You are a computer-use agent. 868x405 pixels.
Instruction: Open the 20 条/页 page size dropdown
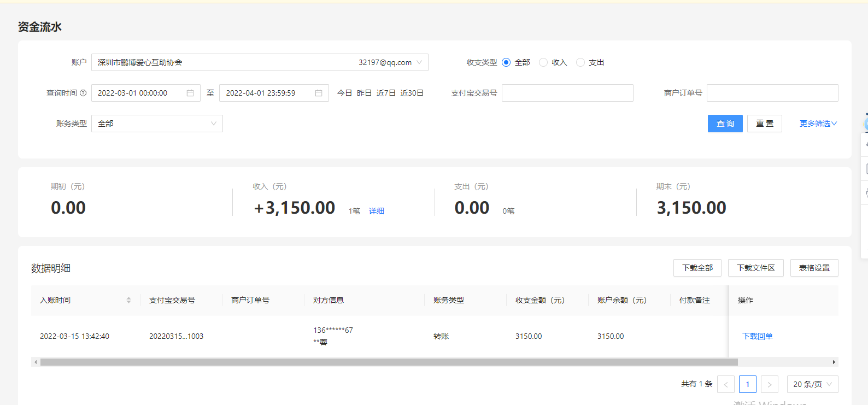pos(813,384)
